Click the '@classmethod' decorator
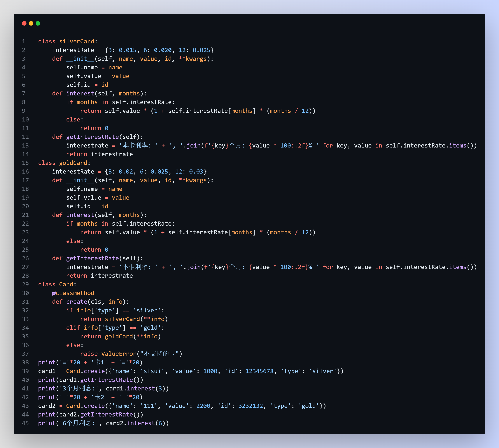 tap(73, 293)
